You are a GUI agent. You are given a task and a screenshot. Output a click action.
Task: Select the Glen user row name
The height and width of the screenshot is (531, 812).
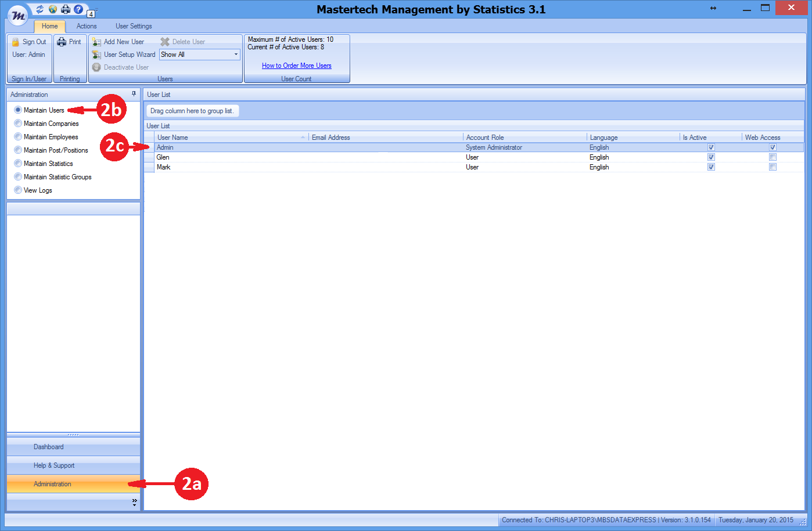point(163,157)
